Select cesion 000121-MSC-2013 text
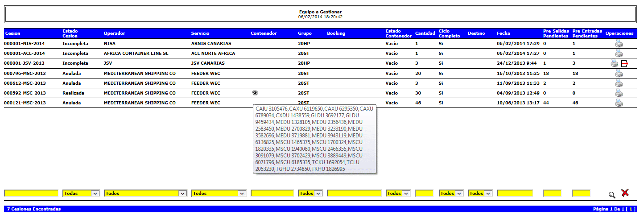This screenshot has height=223, width=644. click(x=25, y=103)
